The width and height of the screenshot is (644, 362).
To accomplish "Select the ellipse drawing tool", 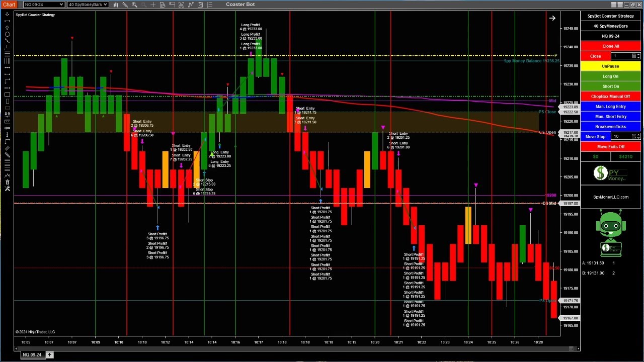I will pyautogui.click(x=7, y=34).
